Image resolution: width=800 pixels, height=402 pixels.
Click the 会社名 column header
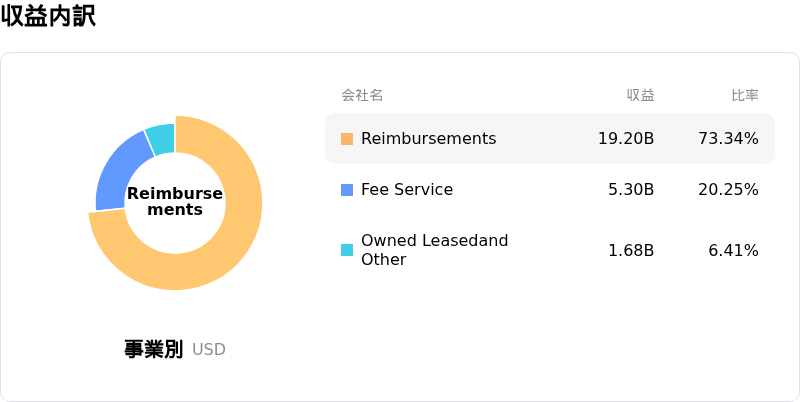362,96
